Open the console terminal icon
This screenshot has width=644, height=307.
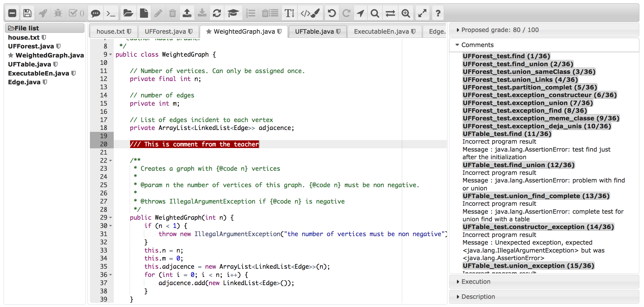[111, 13]
